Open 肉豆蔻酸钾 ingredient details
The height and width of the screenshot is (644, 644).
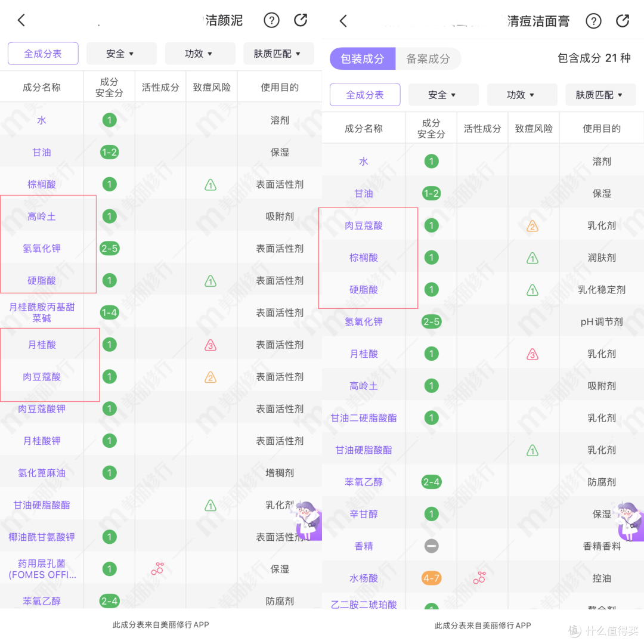tap(42, 408)
